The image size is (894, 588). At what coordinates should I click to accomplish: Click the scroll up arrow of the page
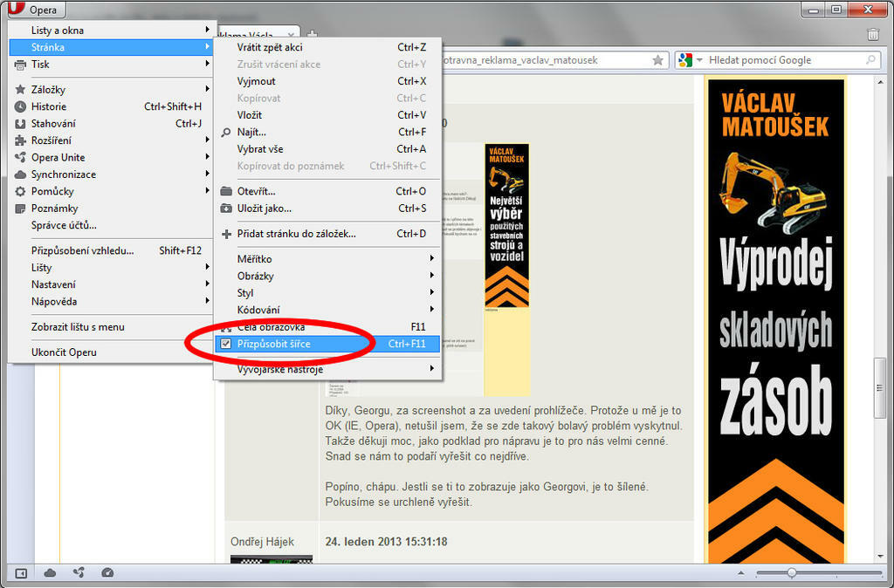pos(880,81)
